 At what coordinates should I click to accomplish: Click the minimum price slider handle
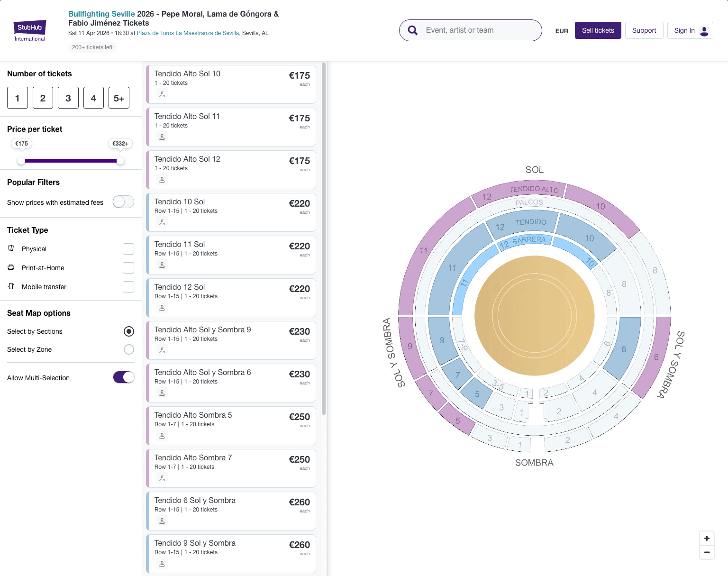(21, 161)
